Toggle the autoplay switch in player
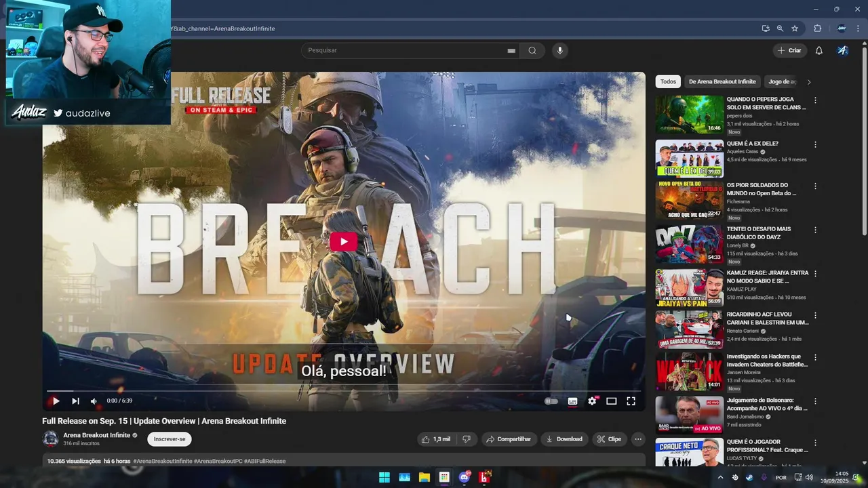 click(x=551, y=401)
